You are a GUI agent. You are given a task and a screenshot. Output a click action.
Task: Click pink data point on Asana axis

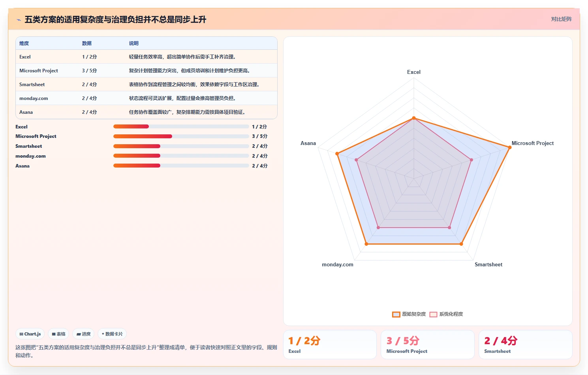point(356,160)
